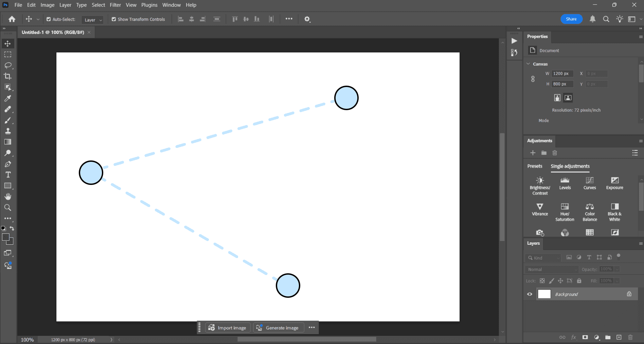Click the Import image button
644x344 pixels.
coord(228,328)
